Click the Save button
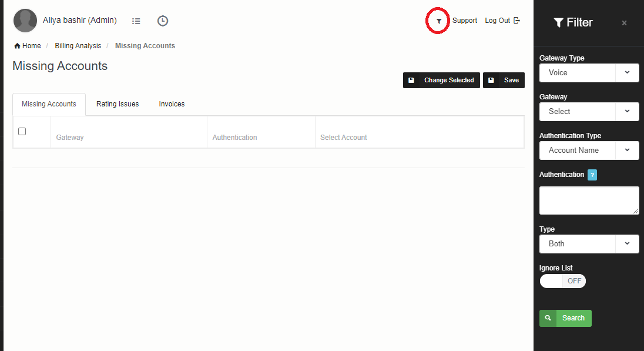Image resolution: width=644 pixels, height=351 pixels. click(x=504, y=81)
